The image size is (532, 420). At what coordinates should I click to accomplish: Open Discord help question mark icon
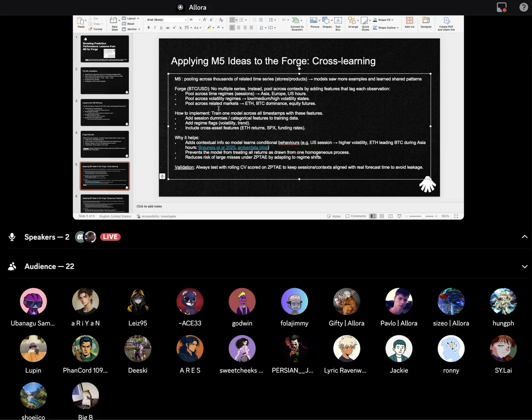pos(524,7)
